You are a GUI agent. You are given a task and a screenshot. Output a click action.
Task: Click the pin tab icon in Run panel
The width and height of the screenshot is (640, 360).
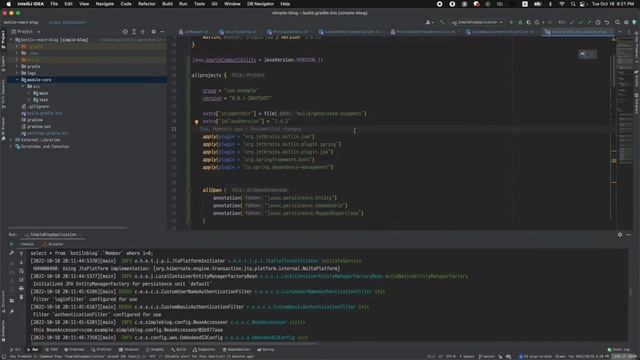11,311
